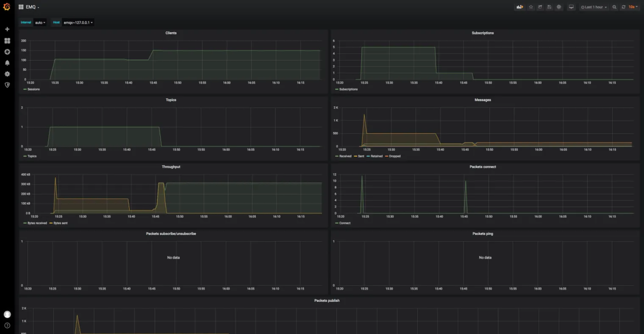Click Bytes sent legend color line

coord(51,223)
